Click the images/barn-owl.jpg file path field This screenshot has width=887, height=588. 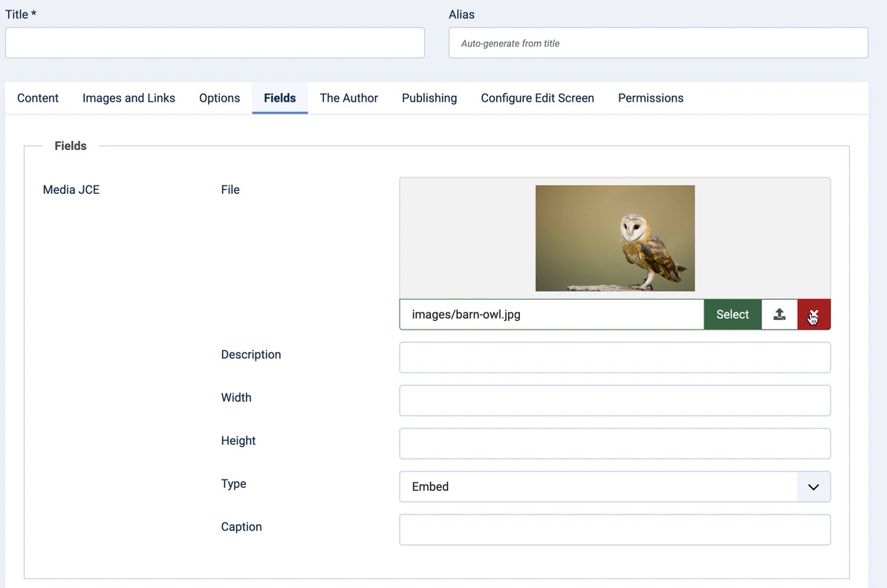point(551,314)
